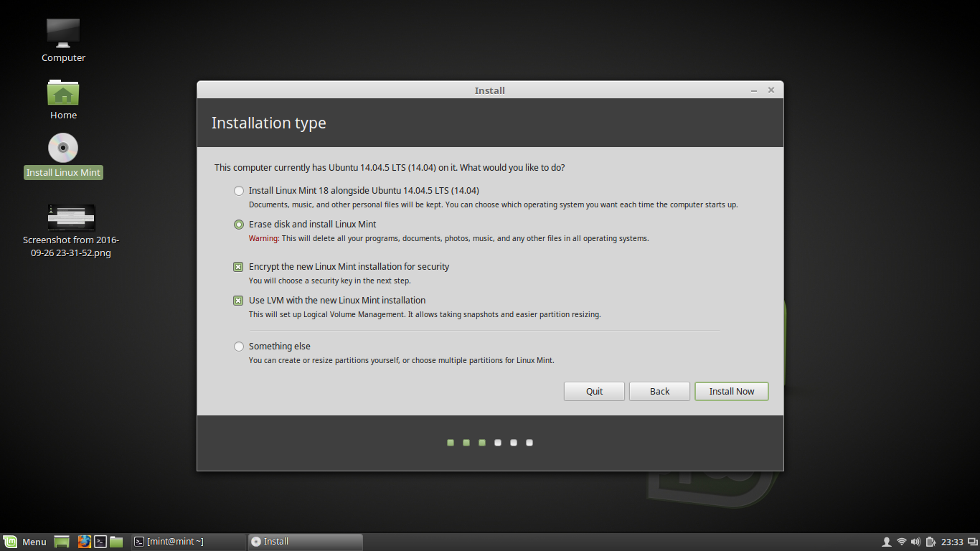The width and height of the screenshot is (980, 551).
Task: Click the window list applet in tray
Action: point(972,542)
